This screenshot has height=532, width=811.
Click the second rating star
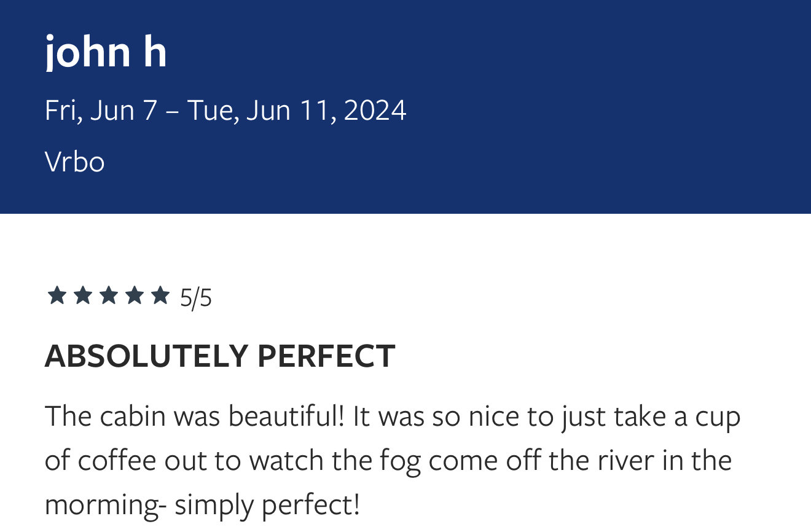click(82, 295)
